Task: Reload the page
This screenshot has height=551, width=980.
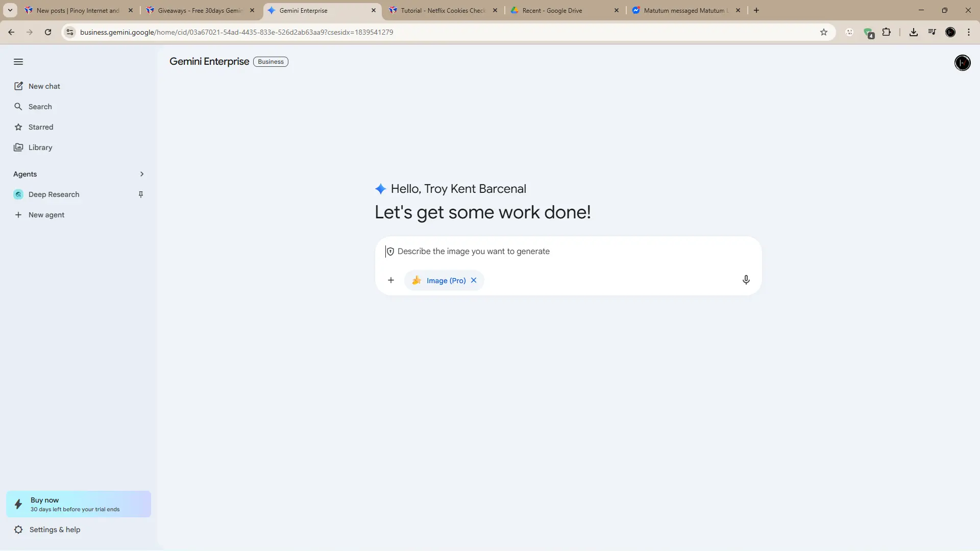Action: [48, 32]
